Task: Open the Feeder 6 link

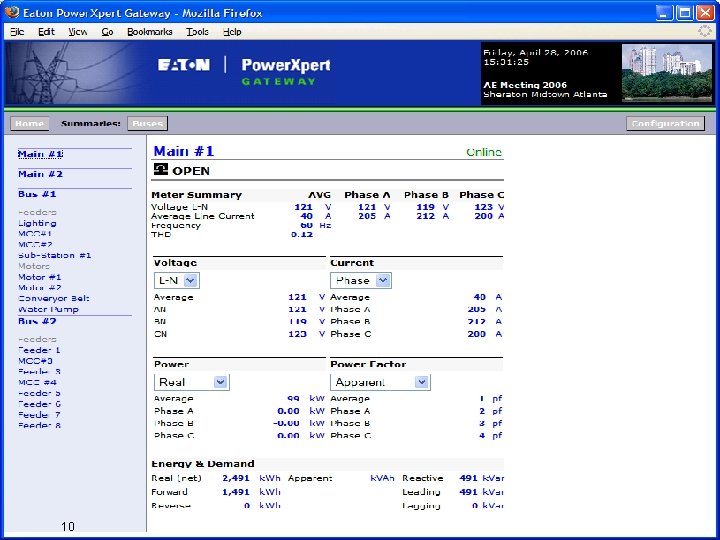Action: point(39,404)
